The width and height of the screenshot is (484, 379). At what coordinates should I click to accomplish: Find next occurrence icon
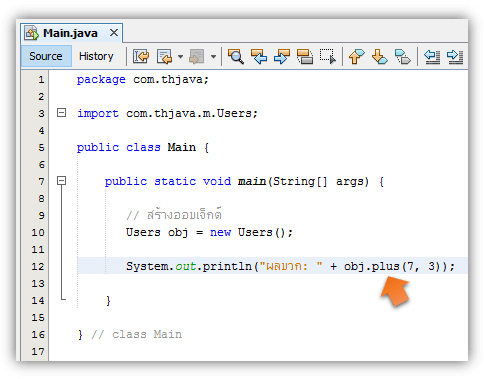coord(282,56)
